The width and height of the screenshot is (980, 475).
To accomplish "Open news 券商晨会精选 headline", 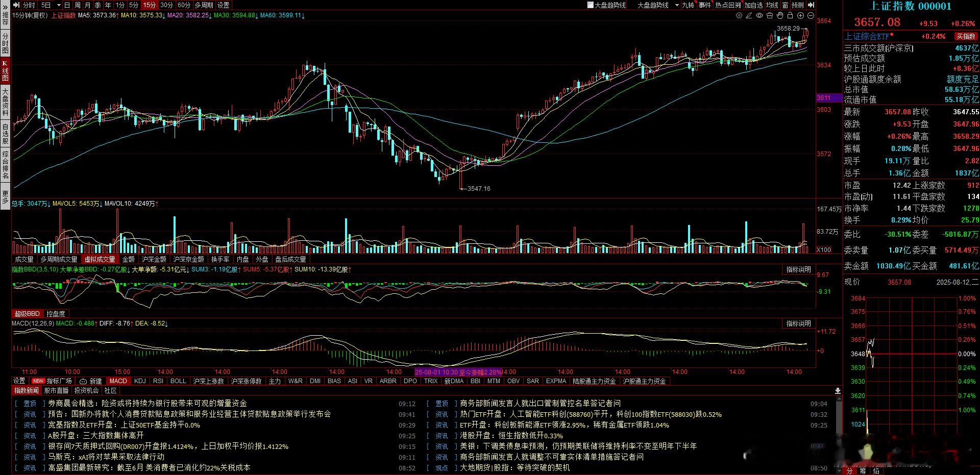I will [147, 404].
